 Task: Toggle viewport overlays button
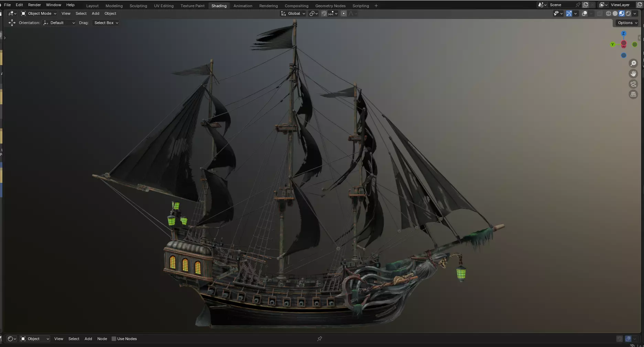[584, 13]
